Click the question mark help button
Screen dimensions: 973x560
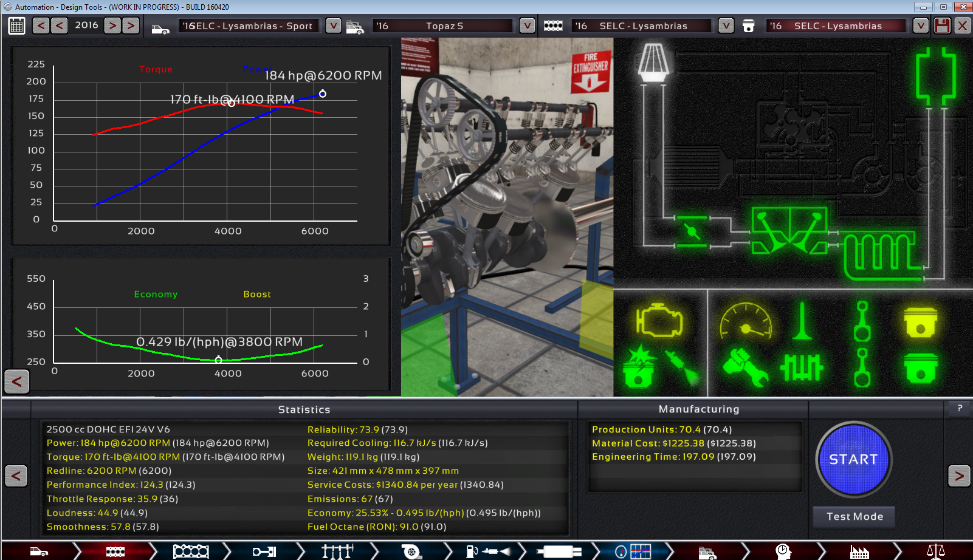960,409
